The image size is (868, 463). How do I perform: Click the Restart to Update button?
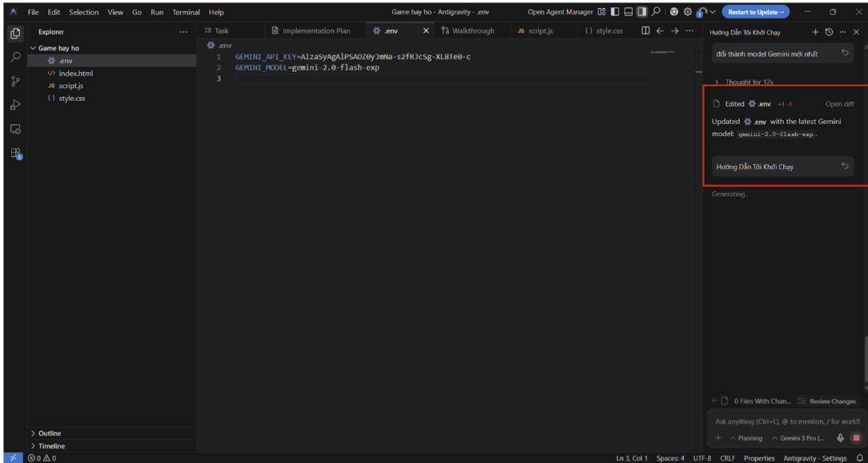pyautogui.click(x=755, y=12)
